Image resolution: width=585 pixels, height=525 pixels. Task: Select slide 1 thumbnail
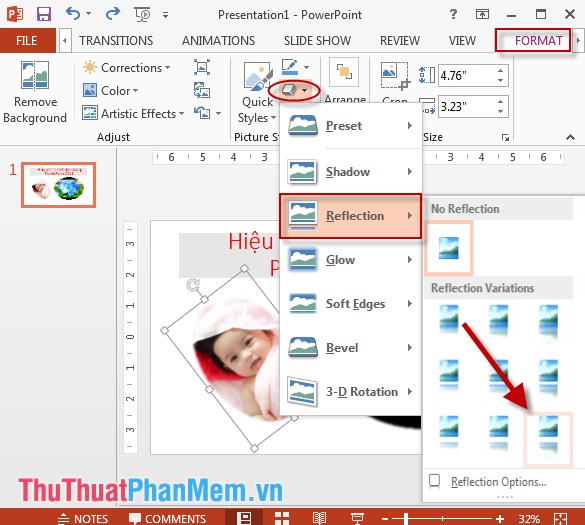point(59,185)
